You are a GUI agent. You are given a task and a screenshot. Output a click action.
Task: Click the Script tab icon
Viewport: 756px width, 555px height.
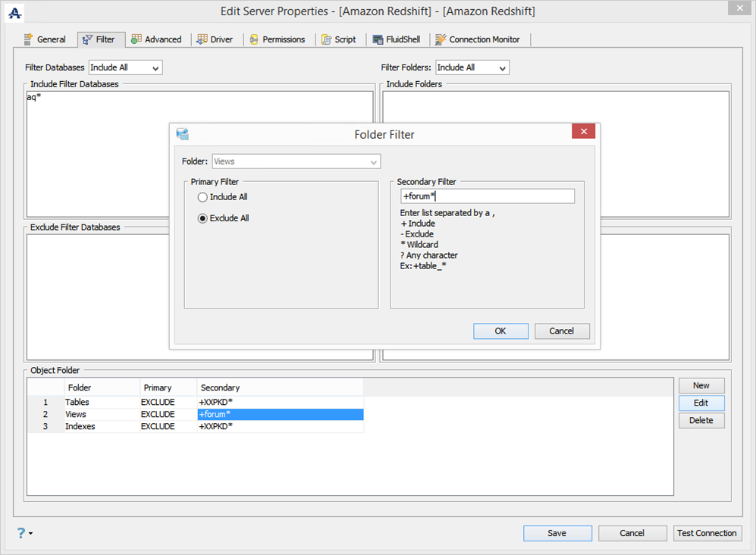(326, 39)
